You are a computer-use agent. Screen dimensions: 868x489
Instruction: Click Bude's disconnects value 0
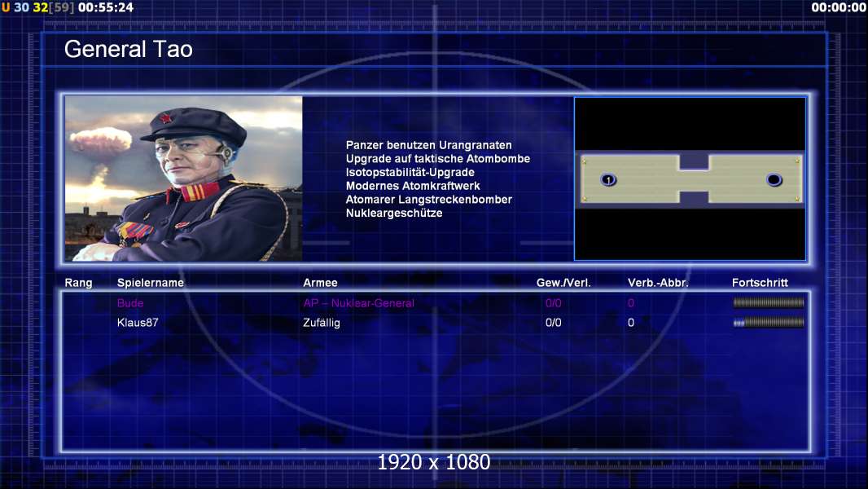[630, 303]
